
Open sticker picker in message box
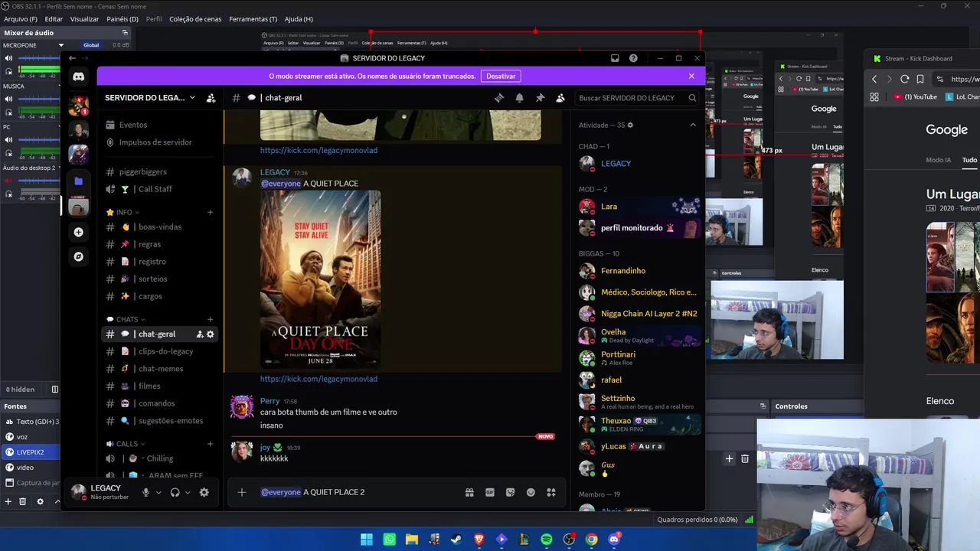[x=511, y=492]
